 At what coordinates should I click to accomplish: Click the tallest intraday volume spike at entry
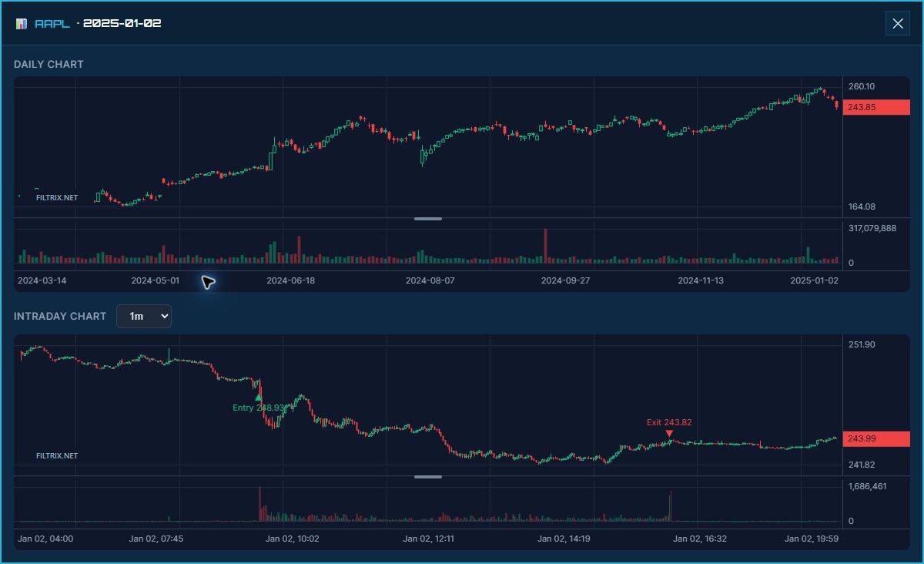(260, 504)
